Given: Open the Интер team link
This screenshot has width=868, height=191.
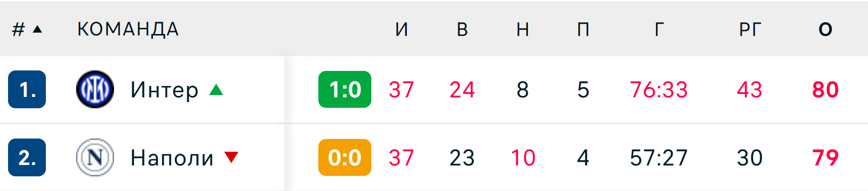Looking at the screenshot, I should 165,89.
